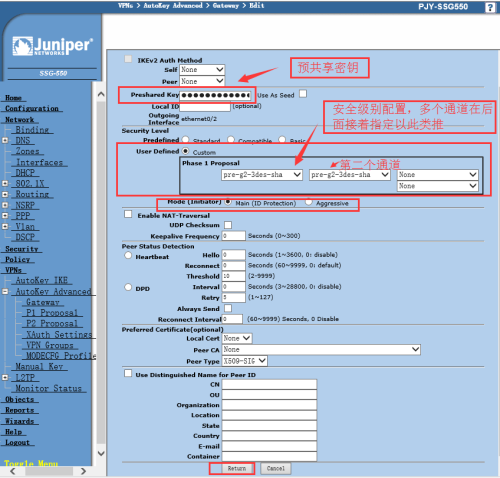This screenshot has height=478, width=500.
Task: Open Interfaces under Network
Action: click(39, 162)
